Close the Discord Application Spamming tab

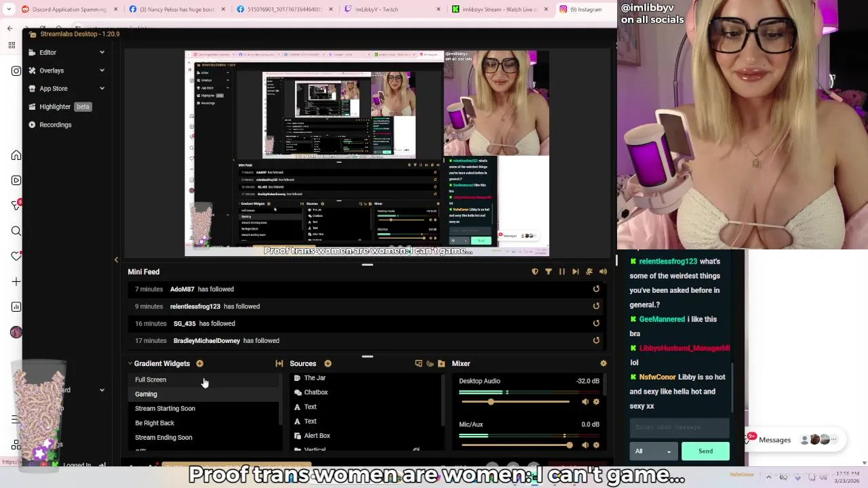click(x=116, y=9)
